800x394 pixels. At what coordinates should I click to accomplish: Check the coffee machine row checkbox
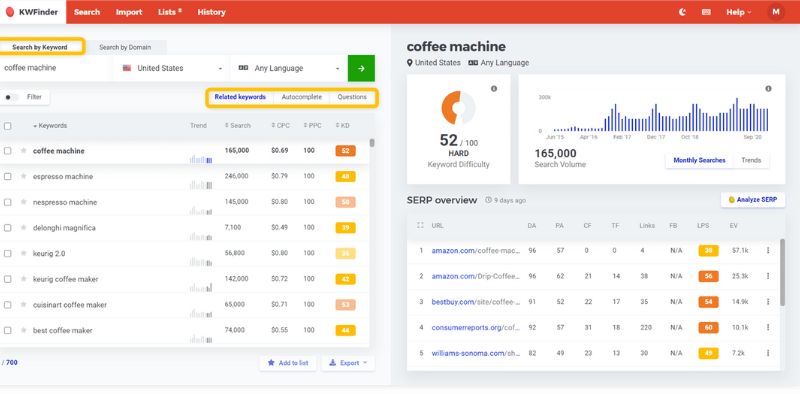click(8, 151)
